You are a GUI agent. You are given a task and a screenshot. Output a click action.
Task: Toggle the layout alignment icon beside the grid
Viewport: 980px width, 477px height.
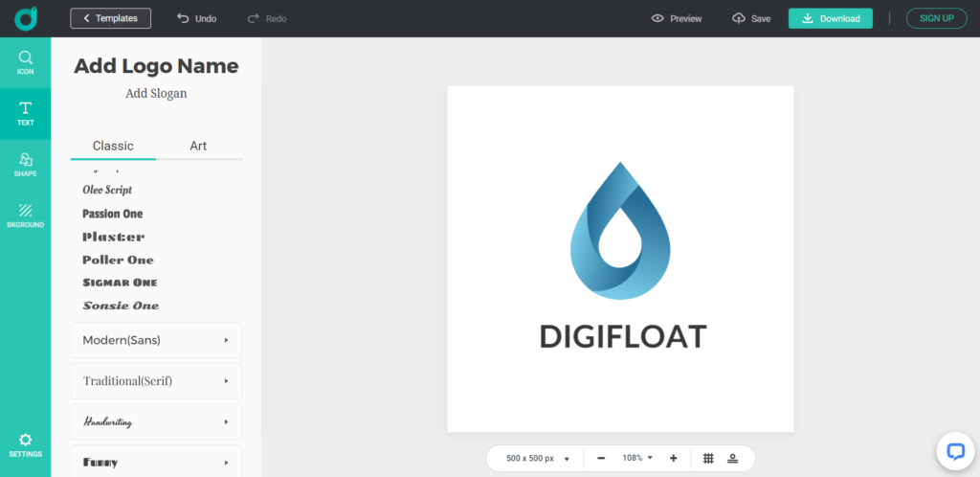click(732, 458)
